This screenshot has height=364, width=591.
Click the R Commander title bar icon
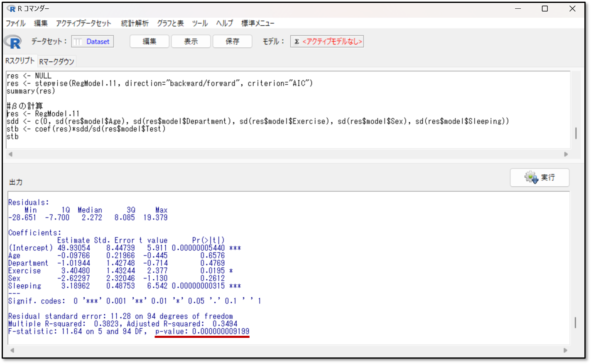coord(11,9)
